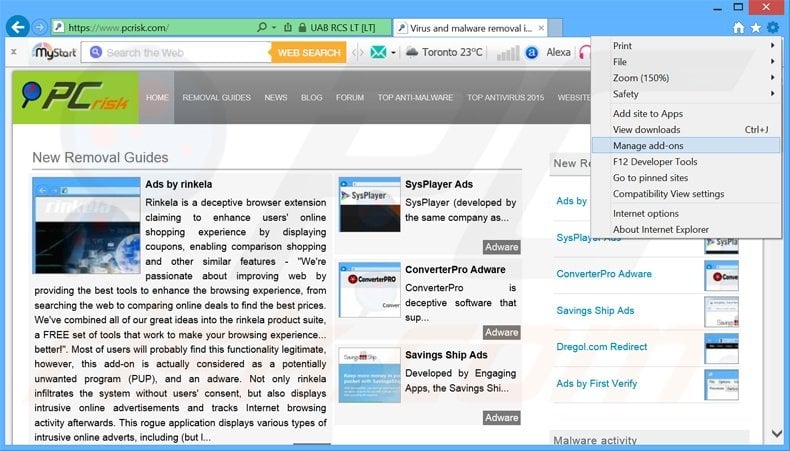The height and width of the screenshot is (451, 790).
Task: Click the Savings Ship thumbnail image
Action: [370, 375]
